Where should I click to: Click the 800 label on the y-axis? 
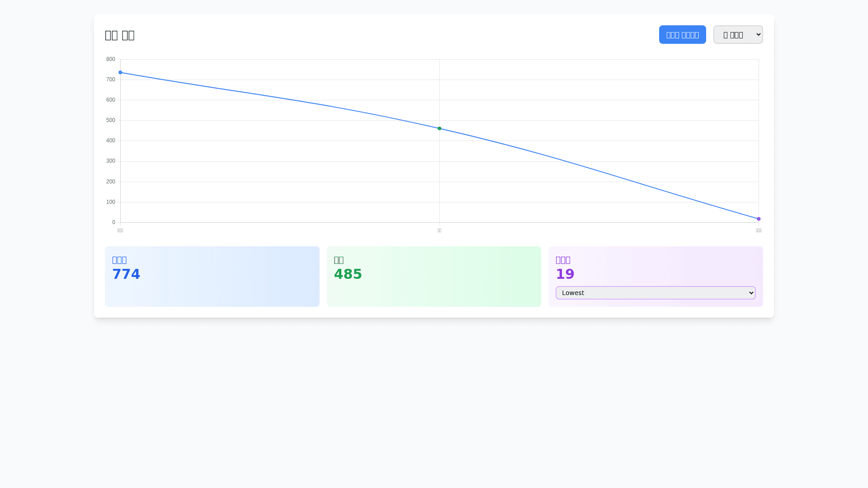(111, 59)
